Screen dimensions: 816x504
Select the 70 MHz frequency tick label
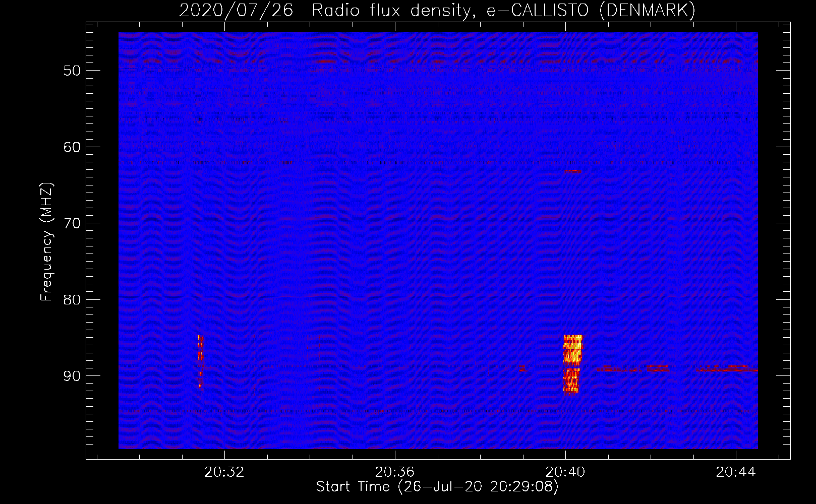(x=72, y=223)
